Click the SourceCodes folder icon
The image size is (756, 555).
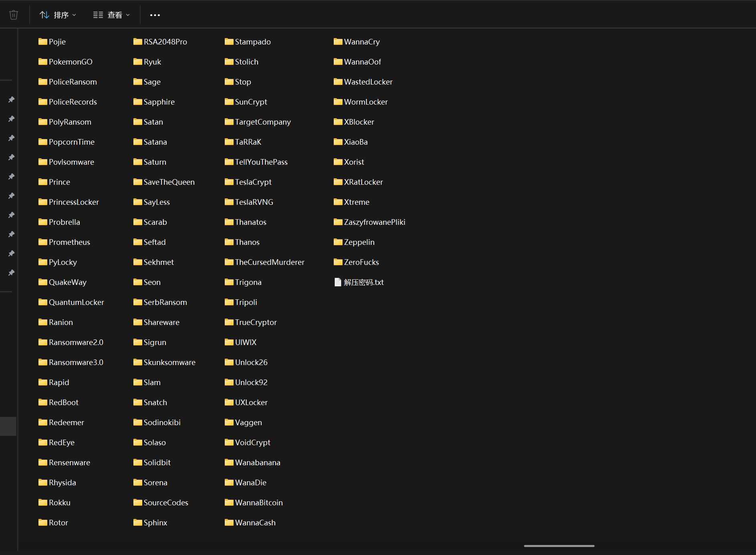click(x=138, y=502)
